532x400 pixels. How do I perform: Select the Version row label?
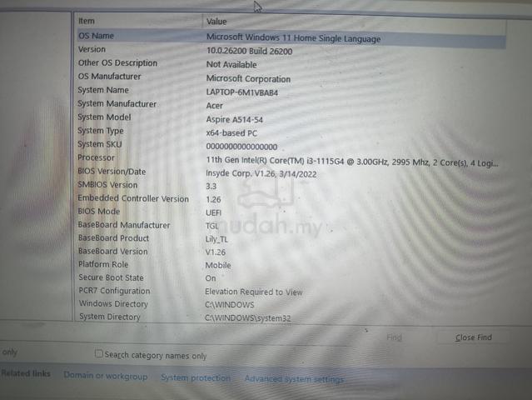click(x=92, y=49)
